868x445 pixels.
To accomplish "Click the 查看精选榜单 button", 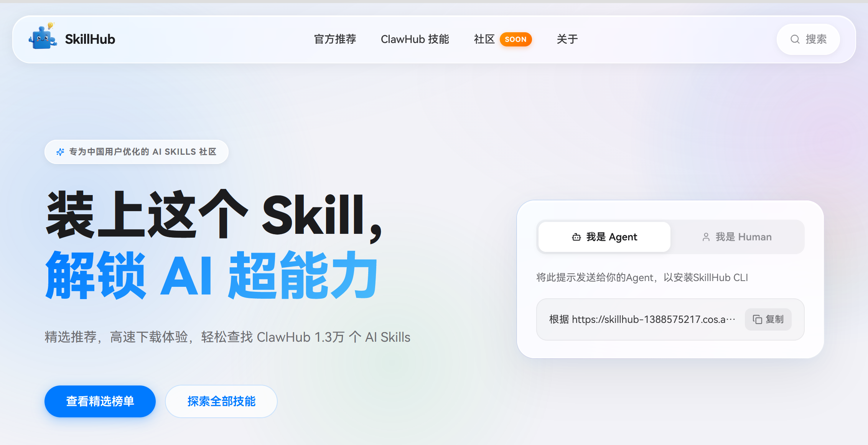I will pyautogui.click(x=100, y=401).
